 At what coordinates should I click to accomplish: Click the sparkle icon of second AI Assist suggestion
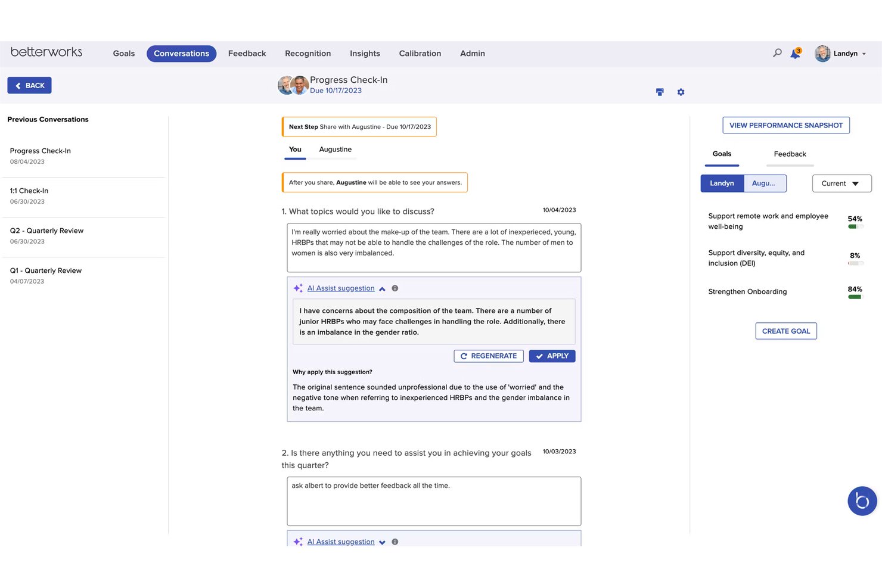coord(298,542)
